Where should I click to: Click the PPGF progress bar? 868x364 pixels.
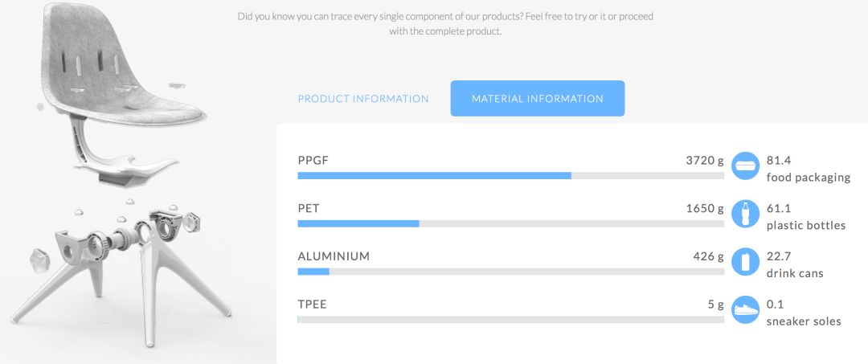pos(510,176)
